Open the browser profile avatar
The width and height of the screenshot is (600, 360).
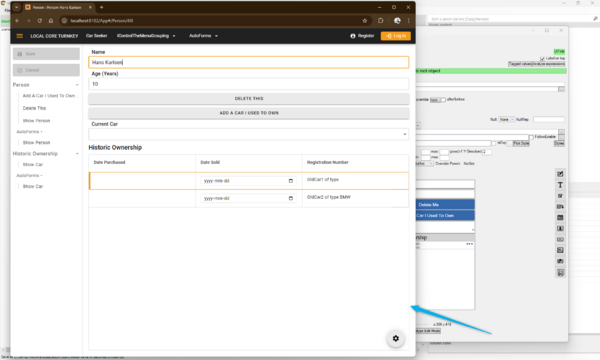click(x=397, y=21)
